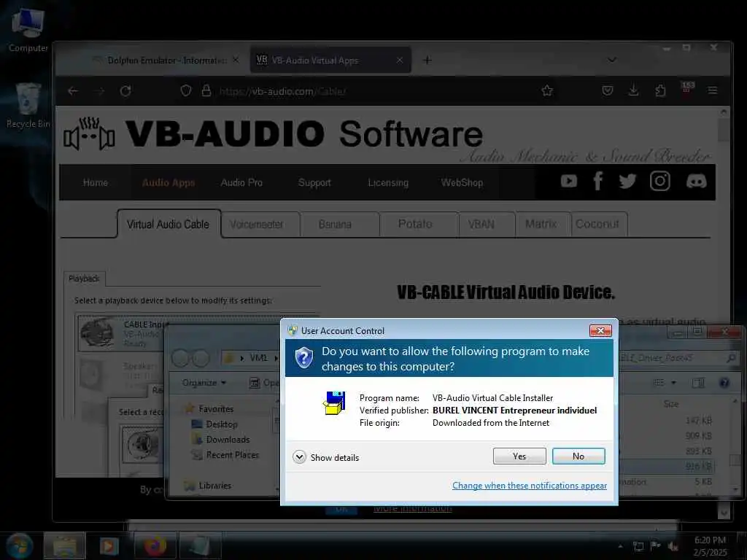Expand Show details in UAC dialog

[326, 458]
